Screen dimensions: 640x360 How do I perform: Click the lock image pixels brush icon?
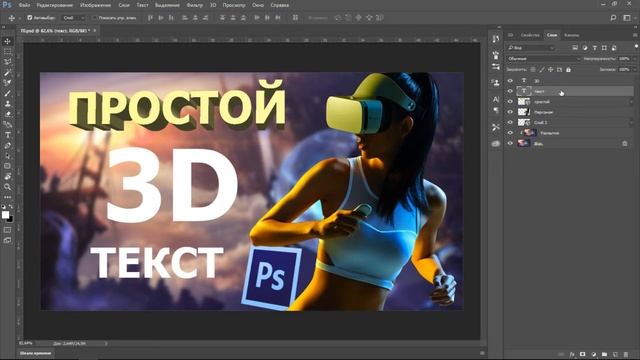[542, 70]
